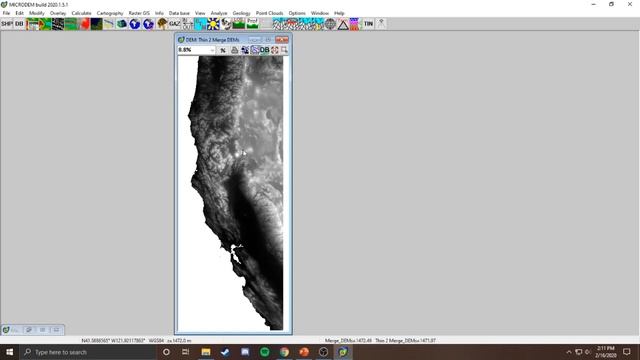Click the taskbar clock showing 2:11 PM
640x360 pixels.
click(606, 352)
